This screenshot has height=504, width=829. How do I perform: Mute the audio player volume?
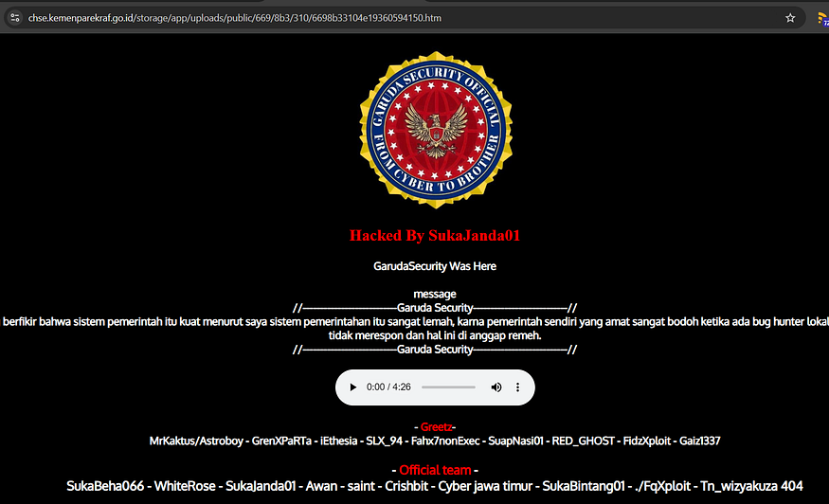coord(496,387)
